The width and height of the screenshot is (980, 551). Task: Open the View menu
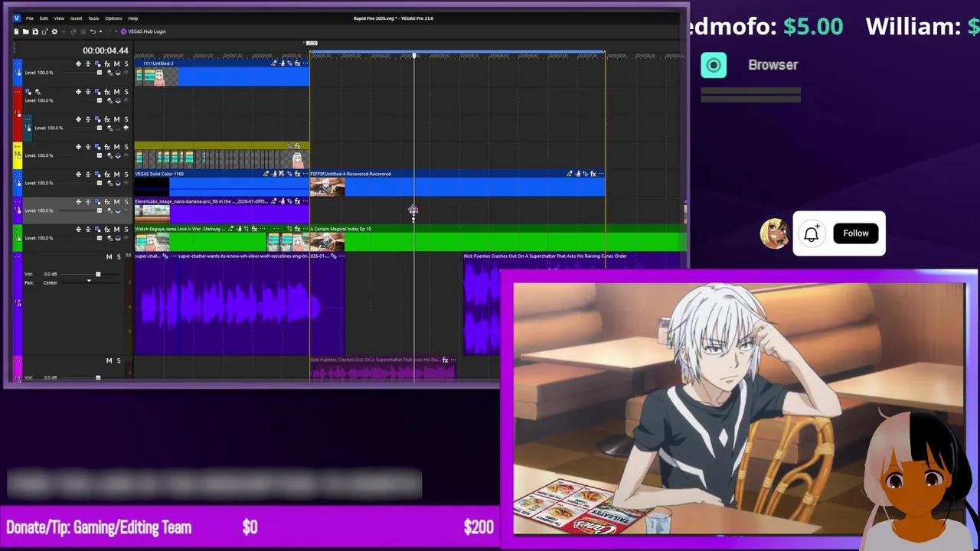pyautogui.click(x=58, y=18)
